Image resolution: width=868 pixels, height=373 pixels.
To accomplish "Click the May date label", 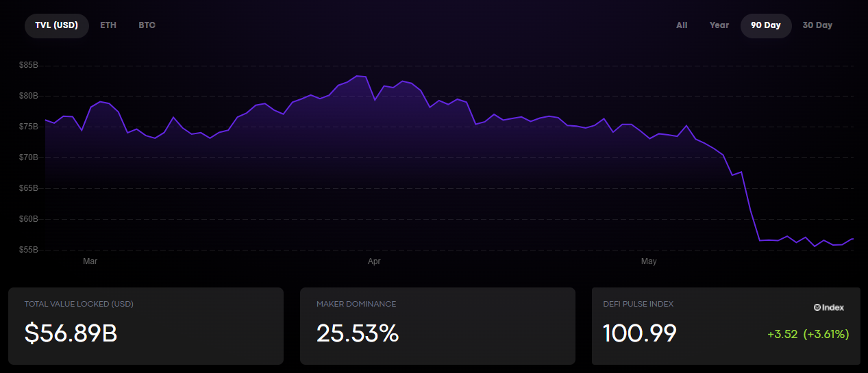I will tap(649, 261).
